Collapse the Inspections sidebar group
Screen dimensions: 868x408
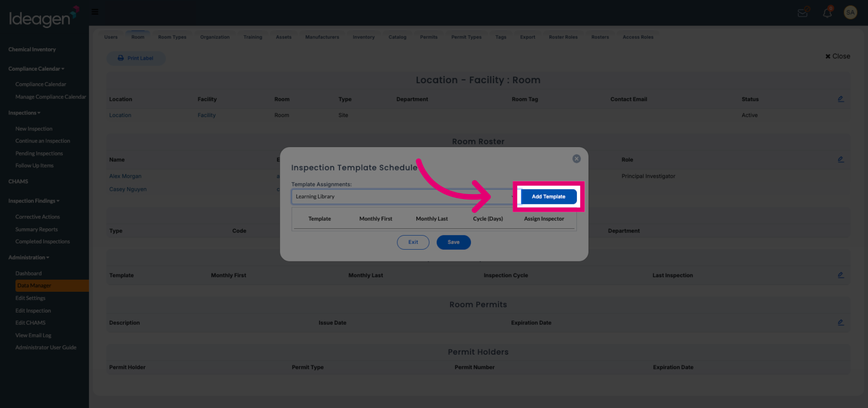click(24, 113)
